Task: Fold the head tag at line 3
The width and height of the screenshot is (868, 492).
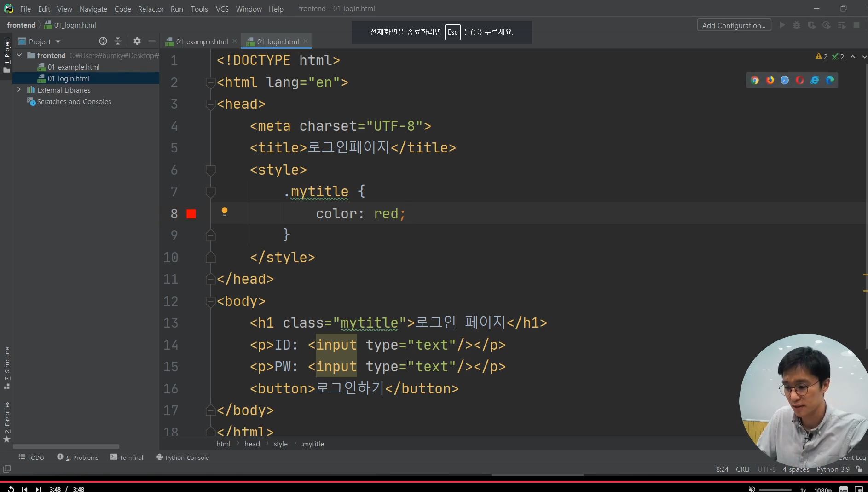Action: 211,104
